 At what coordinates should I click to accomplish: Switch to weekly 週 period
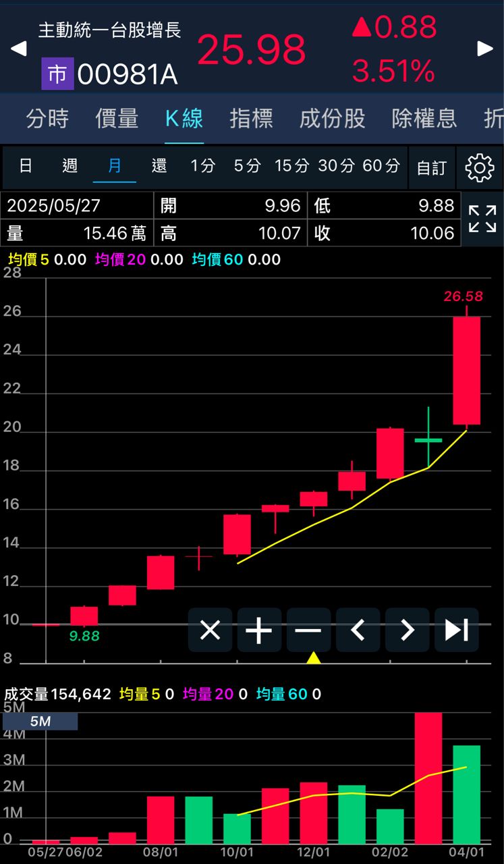(x=70, y=166)
